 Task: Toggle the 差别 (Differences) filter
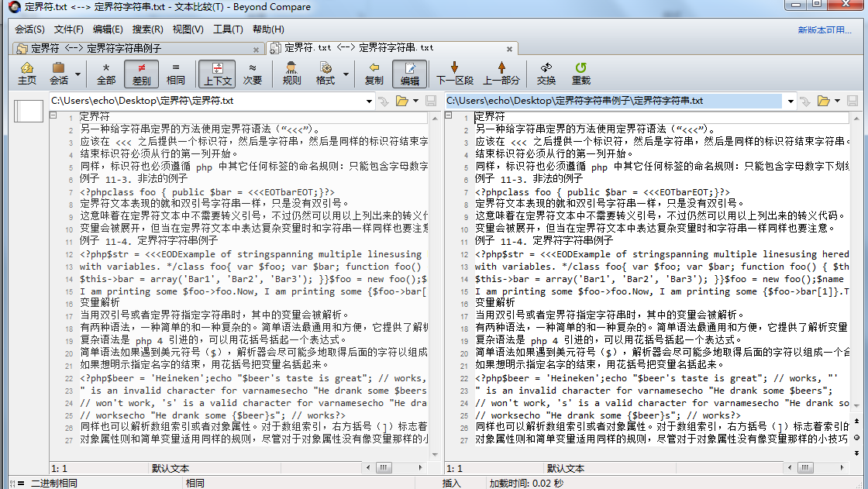[x=141, y=73]
